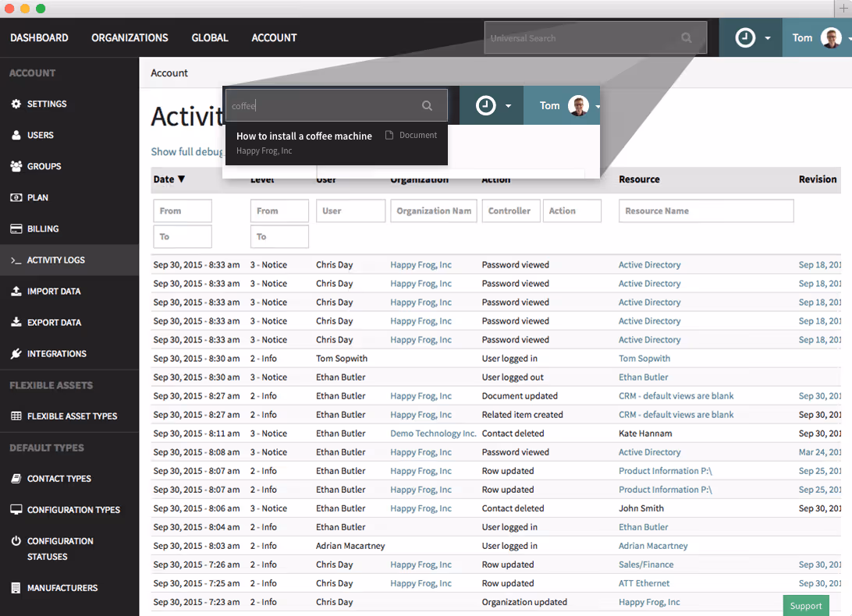This screenshot has width=852, height=616.
Task: Click the Date From filter field
Action: point(183,211)
